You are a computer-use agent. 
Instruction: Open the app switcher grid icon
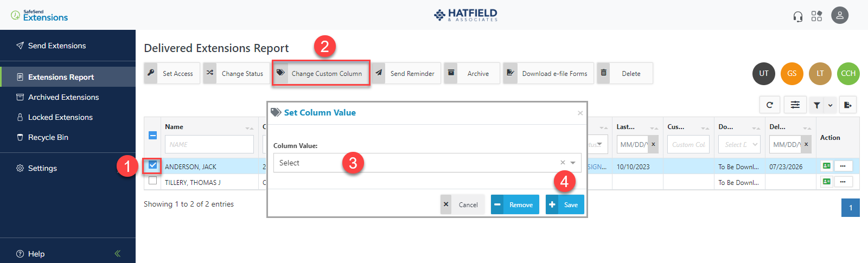click(816, 16)
